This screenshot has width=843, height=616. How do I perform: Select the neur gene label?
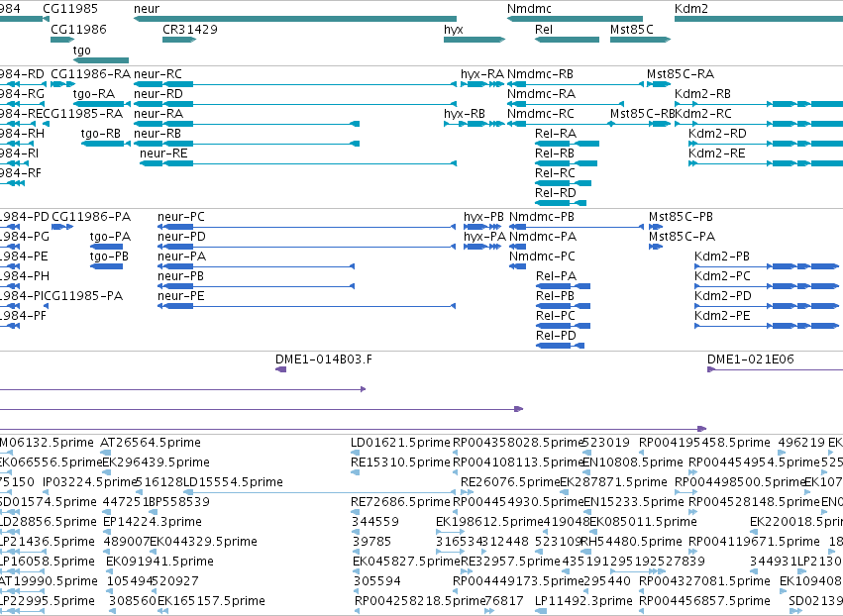click(147, 9)
